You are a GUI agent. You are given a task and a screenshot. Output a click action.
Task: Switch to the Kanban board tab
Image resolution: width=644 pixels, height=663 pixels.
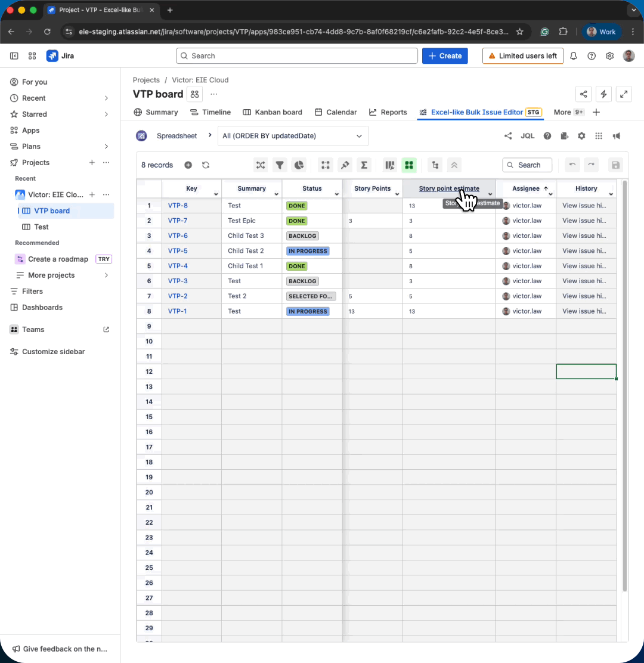coord(273,112)
